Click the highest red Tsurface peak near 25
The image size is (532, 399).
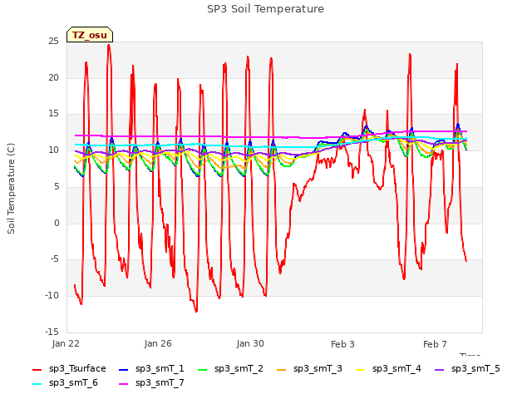pyautogui.click(x=109, y=45)
